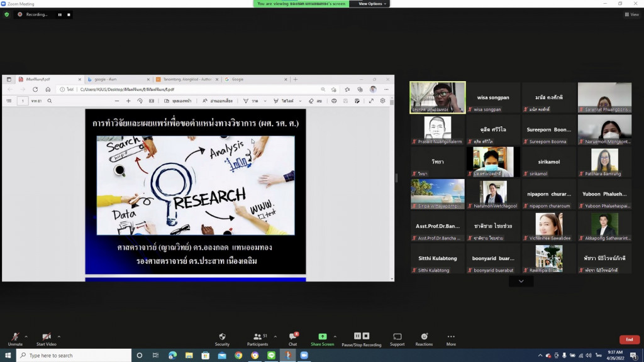Select wisa songpan participant tile
644x362 pixels.
[493, 98]
